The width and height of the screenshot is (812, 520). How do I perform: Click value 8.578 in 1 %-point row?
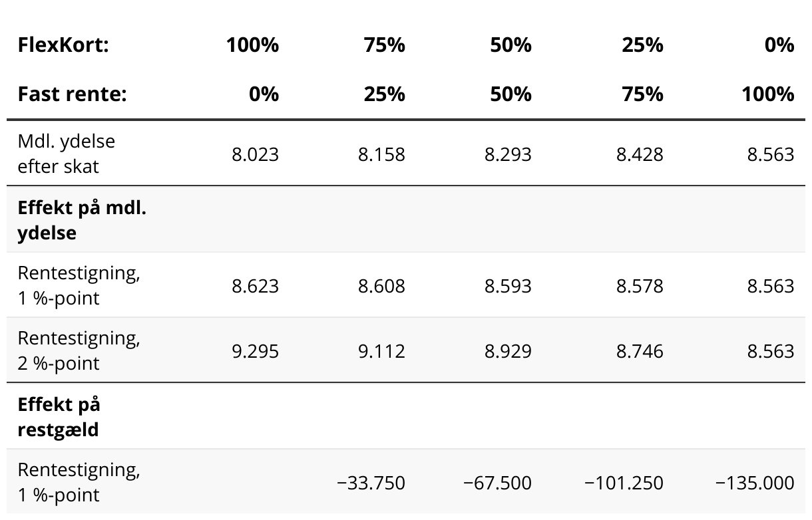click(640, 286)
